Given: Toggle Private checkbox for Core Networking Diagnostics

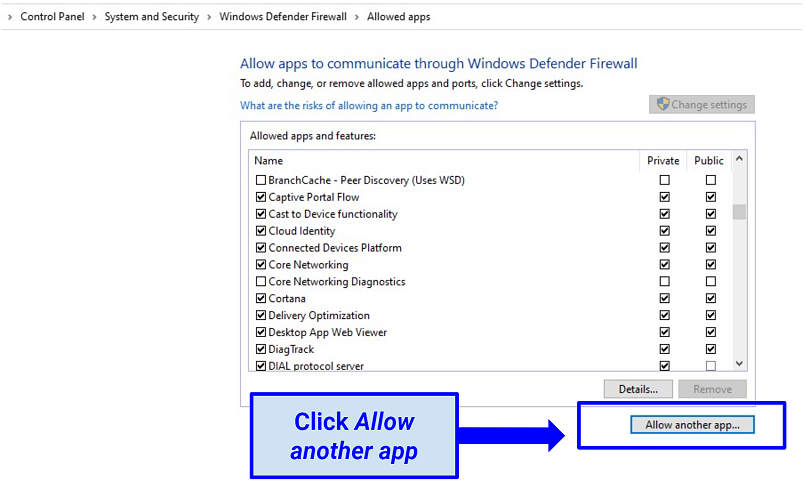Looking at the screenshot, I should click(665, 282).
